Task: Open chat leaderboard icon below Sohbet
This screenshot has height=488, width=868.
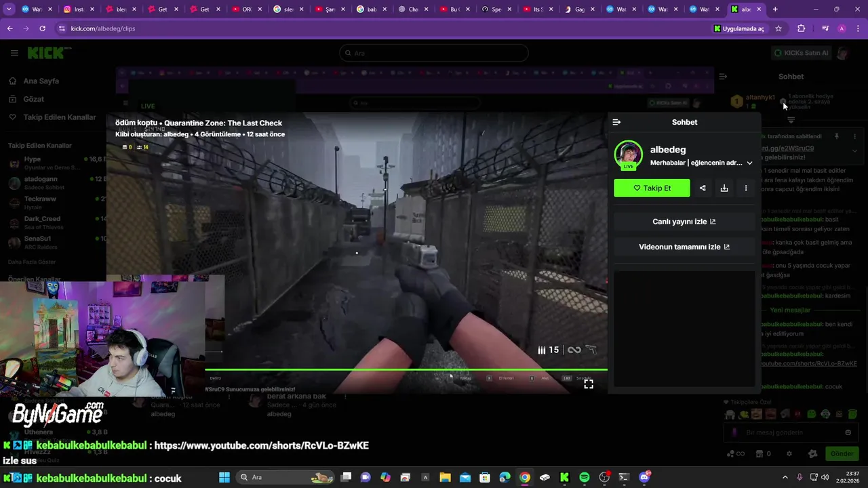Action: pyautogui.click(x=791, y=120)
